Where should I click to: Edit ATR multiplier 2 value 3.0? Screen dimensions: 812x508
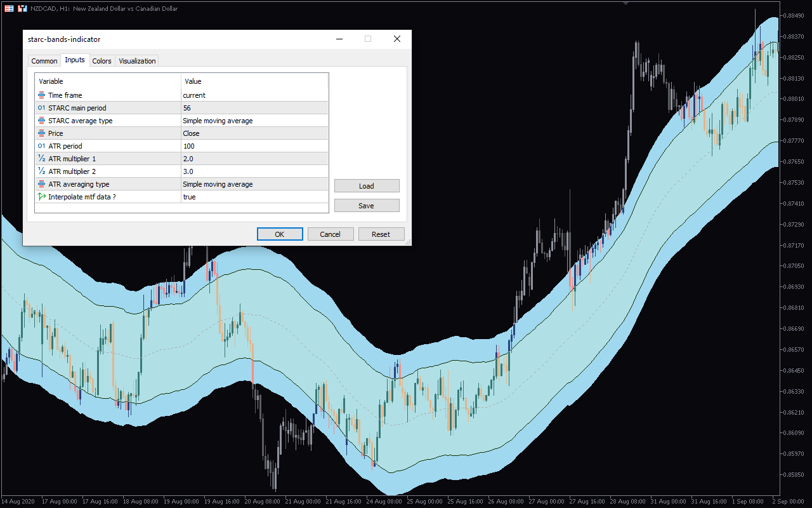254,171
